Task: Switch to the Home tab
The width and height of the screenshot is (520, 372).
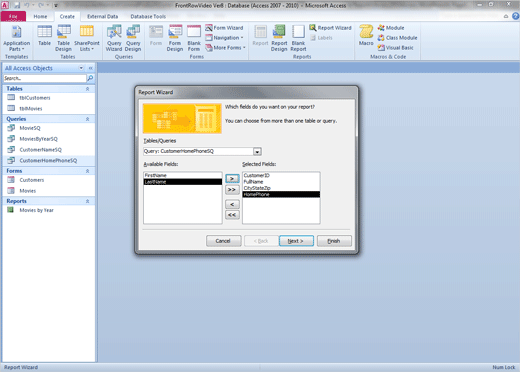Action: (40, 16)
